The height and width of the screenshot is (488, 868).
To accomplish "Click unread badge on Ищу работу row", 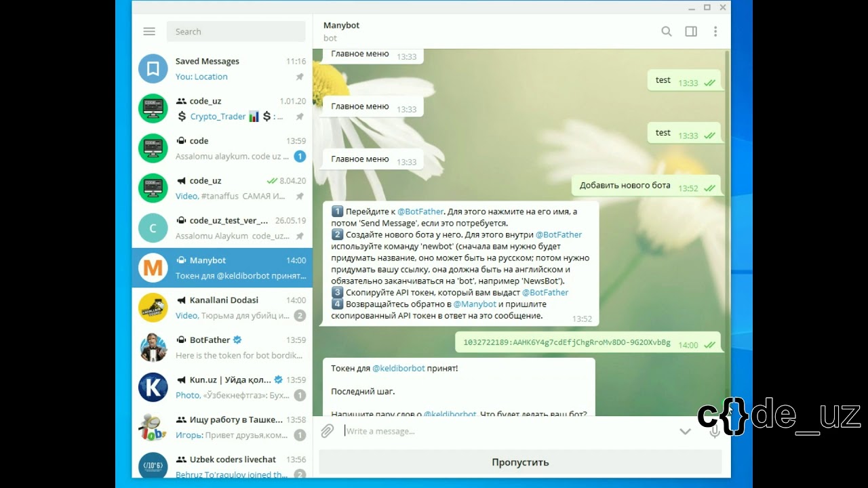I will (300, 436).
